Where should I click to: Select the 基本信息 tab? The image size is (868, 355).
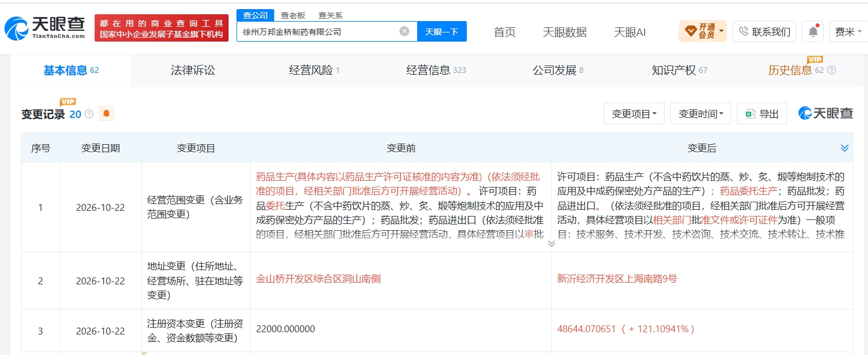point(71,71)
